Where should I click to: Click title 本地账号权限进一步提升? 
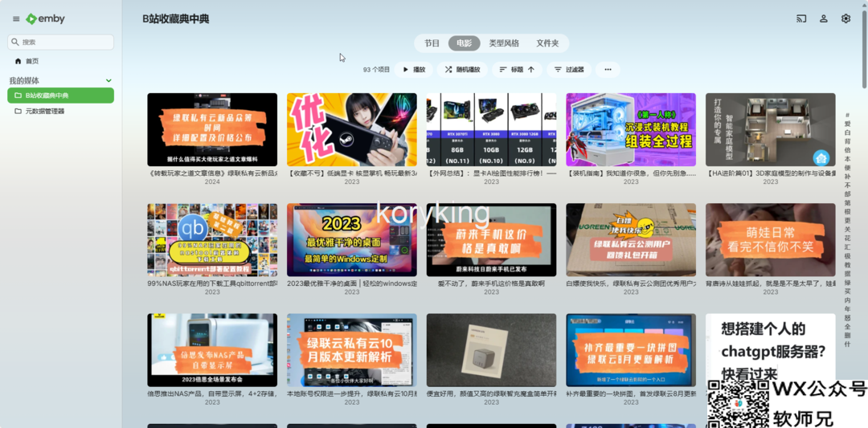[x=351, y=394]
